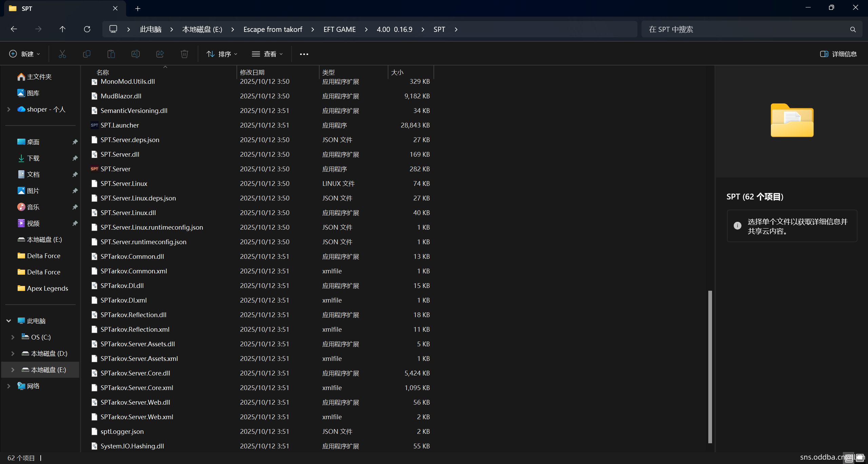
Task: Click the Share icon in toolbar
Action: click(160, 54)
